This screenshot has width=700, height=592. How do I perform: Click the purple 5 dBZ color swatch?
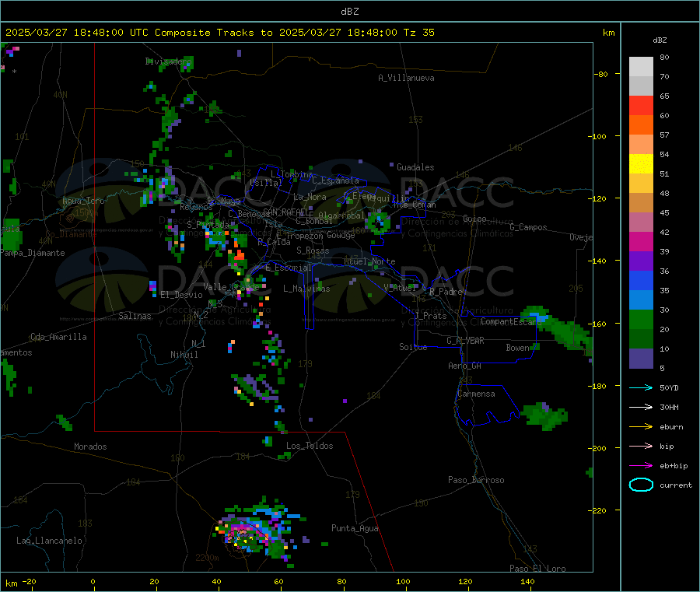[x=641, y=359]
